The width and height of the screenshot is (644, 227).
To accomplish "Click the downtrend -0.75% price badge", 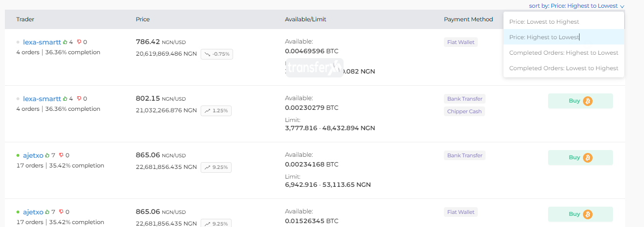I will coord(217,54).
